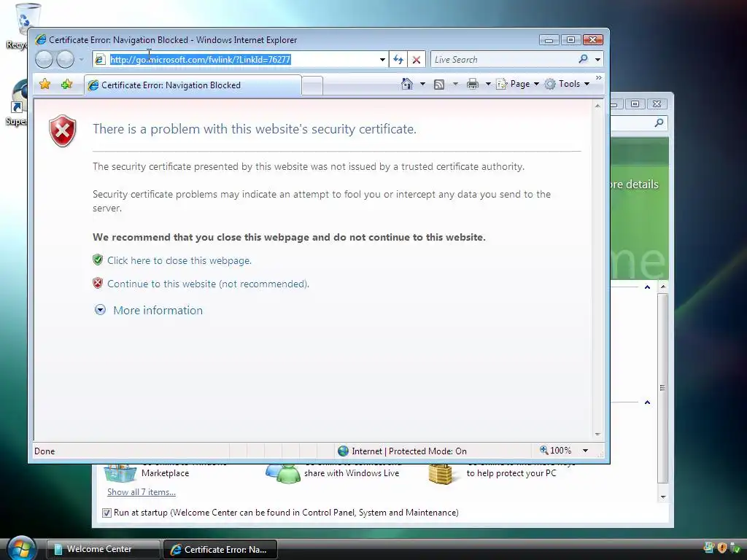747x560 pixels.
Task: Open the Tools menu
Action: (x=567, y=84)
